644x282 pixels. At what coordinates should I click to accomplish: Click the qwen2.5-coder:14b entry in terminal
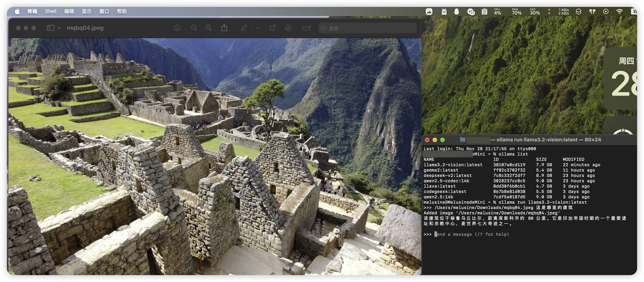(446, 181)
